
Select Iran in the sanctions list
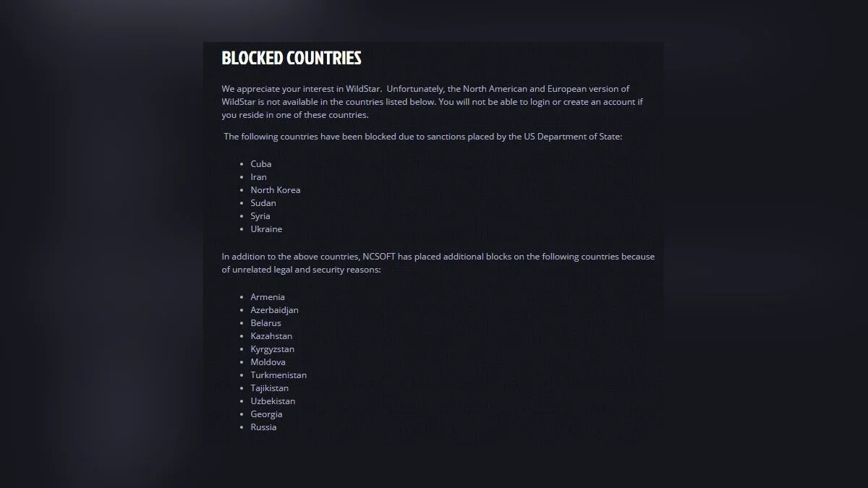258,177
